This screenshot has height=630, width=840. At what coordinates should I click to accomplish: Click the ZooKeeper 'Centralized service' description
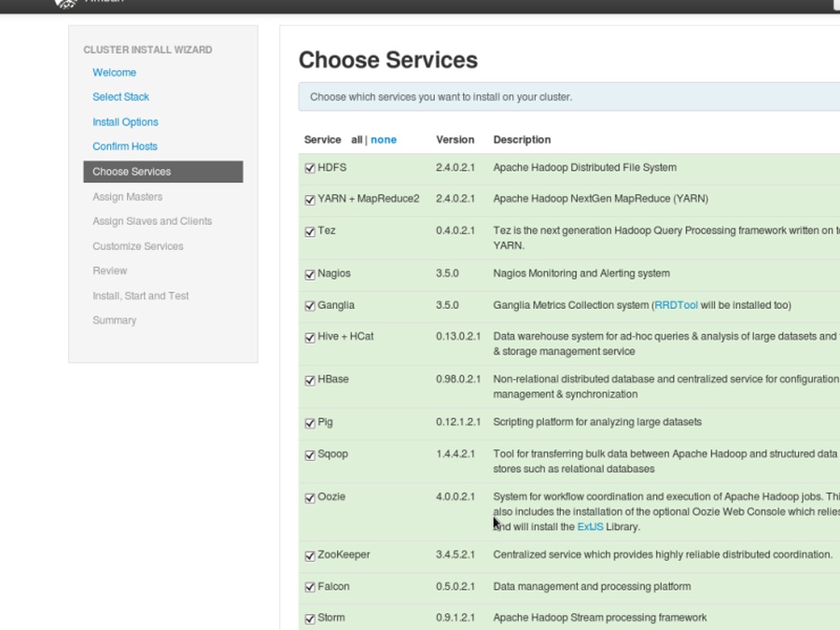coord(663,554)
